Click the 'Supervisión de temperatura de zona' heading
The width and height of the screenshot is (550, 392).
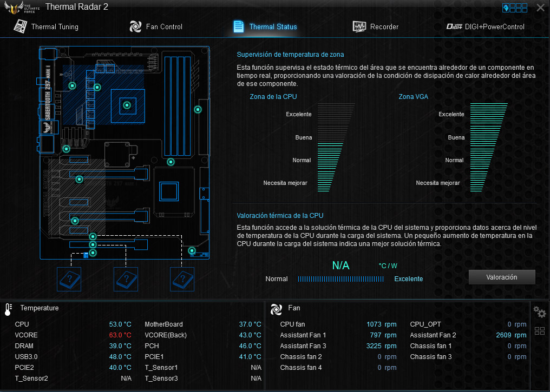[x=290, y=54]
